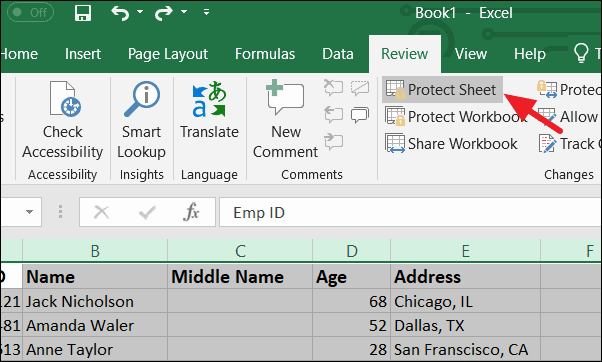602x362 pixels.
Task: Open the Redo history dropdown arrow
Action: tap(184, 12)
